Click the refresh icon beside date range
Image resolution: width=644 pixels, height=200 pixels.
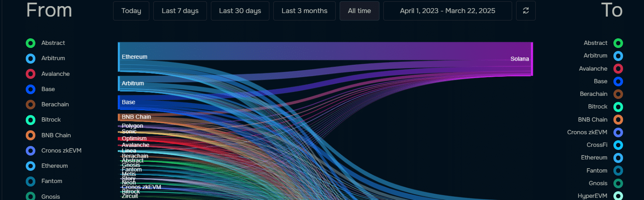[526, 11]
